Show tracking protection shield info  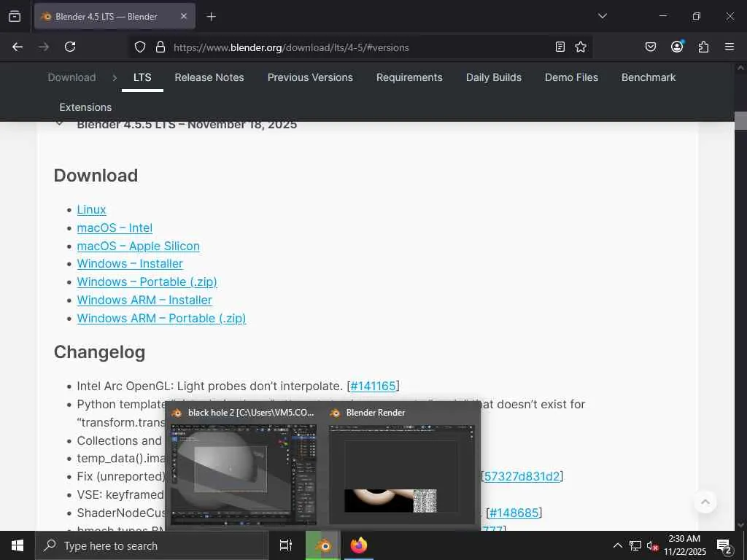(139, 47)
